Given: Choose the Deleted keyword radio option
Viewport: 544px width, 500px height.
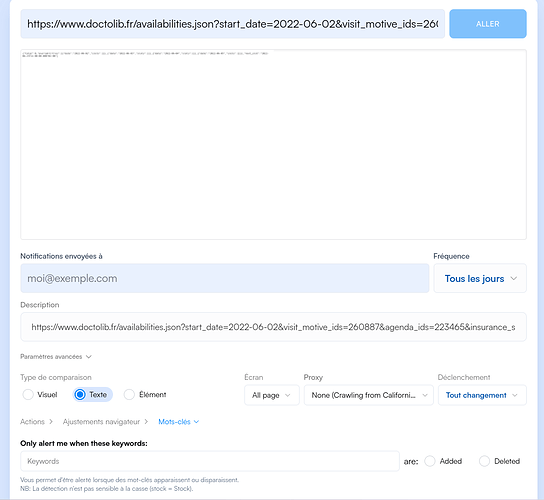Looking at the screenshot, I should click(484, 461).
